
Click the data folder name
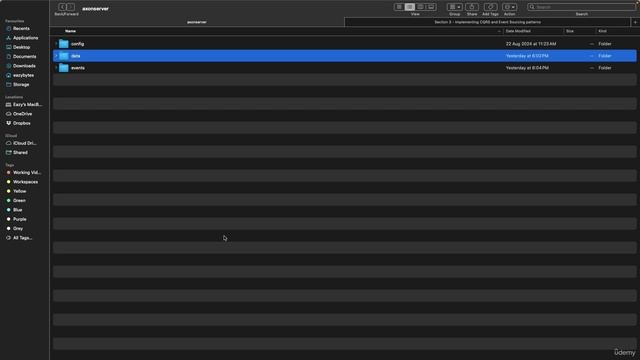(76, 56)
